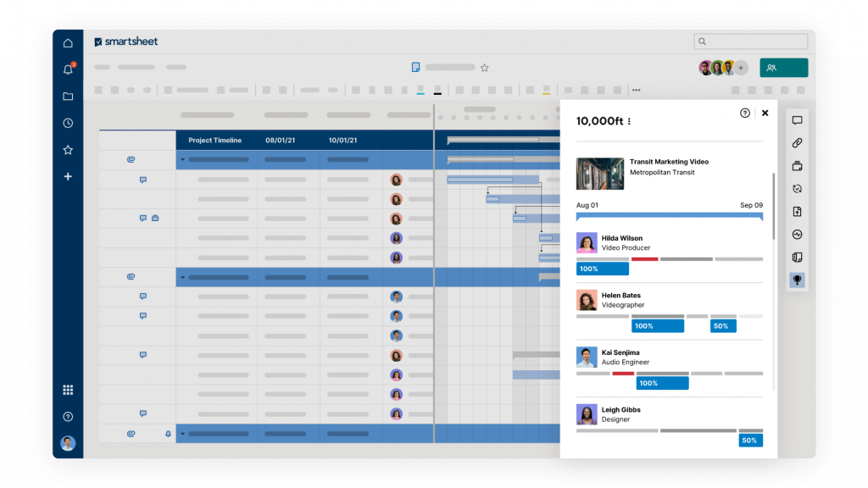Select Kai Senjima's profile photo
Viewport: 868px width, 488px height.
(587, 357)
